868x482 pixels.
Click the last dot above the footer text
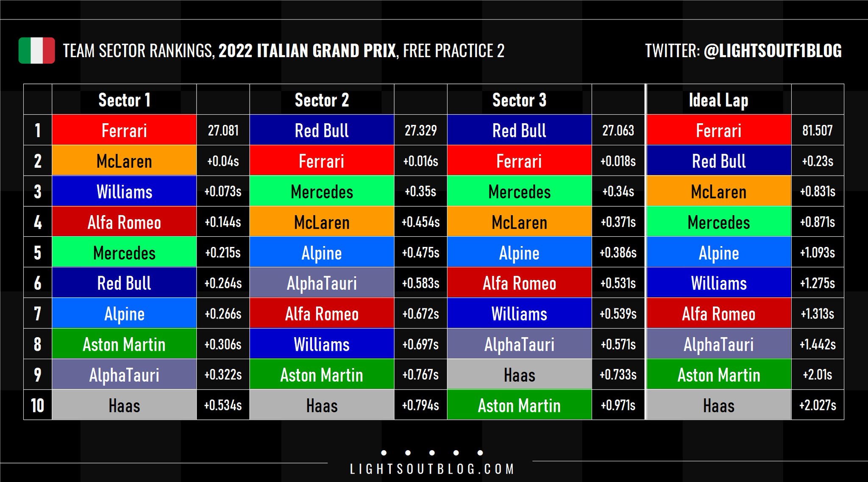tap(480, 453)
